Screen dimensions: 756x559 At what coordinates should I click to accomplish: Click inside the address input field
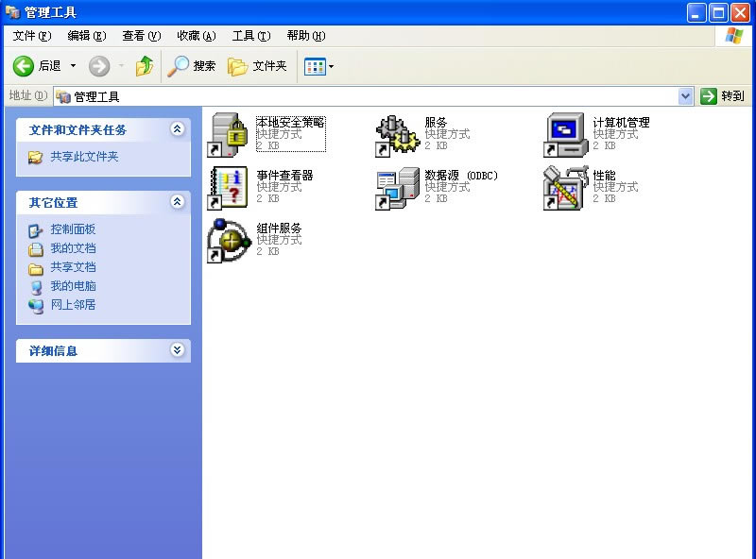[x=378, y=95]
